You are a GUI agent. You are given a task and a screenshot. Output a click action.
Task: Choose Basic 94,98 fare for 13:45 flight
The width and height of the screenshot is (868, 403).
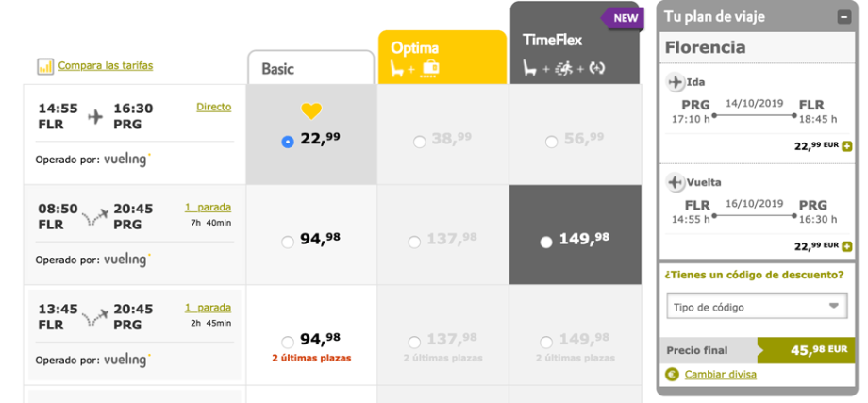287,342
